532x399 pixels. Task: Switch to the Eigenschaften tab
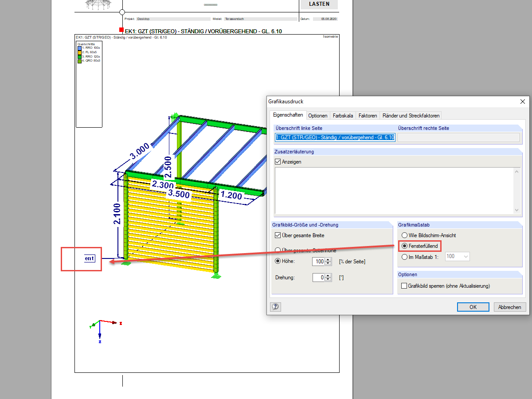click(x=288, y=115)
